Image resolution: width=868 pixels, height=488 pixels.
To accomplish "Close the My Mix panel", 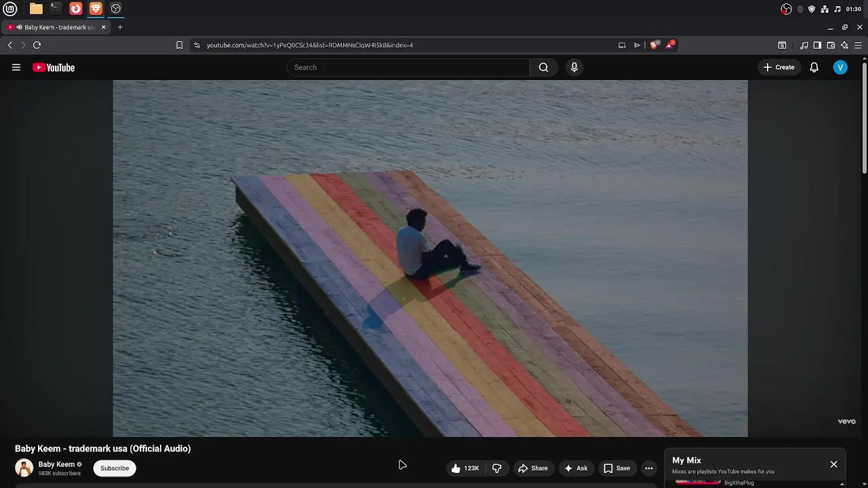I will click(x=833, y=464).
